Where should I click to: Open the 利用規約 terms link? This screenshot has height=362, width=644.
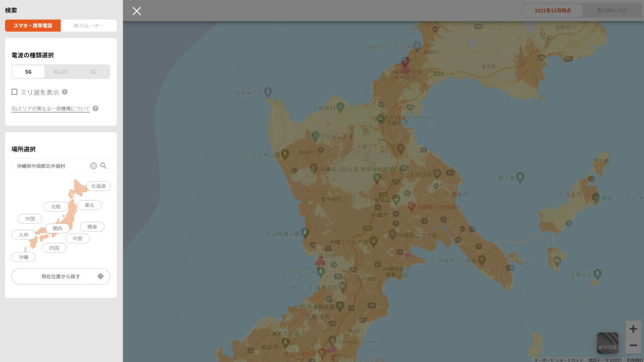[x=635, y=360]
